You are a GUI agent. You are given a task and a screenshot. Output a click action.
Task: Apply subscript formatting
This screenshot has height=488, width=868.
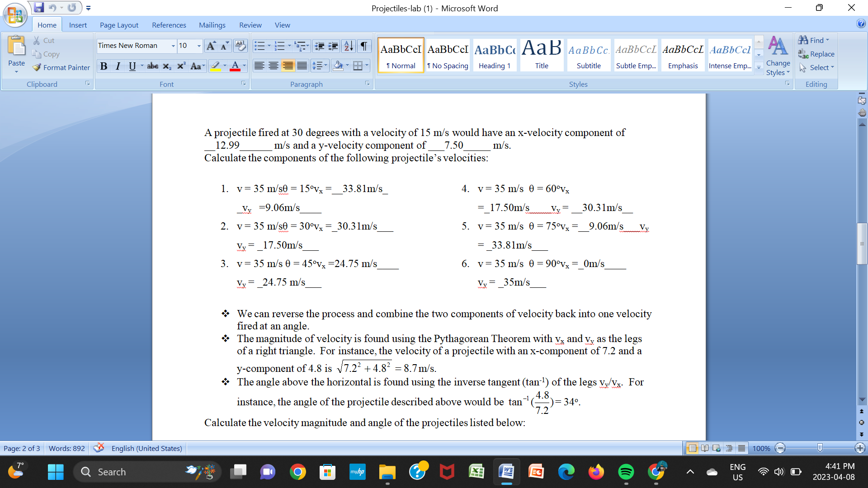point(166,66)
